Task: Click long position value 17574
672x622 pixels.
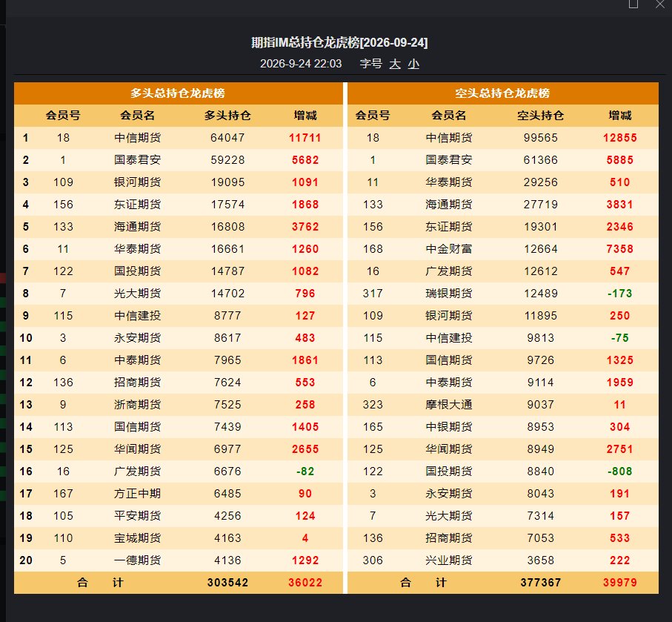Action: click(227, 205)
